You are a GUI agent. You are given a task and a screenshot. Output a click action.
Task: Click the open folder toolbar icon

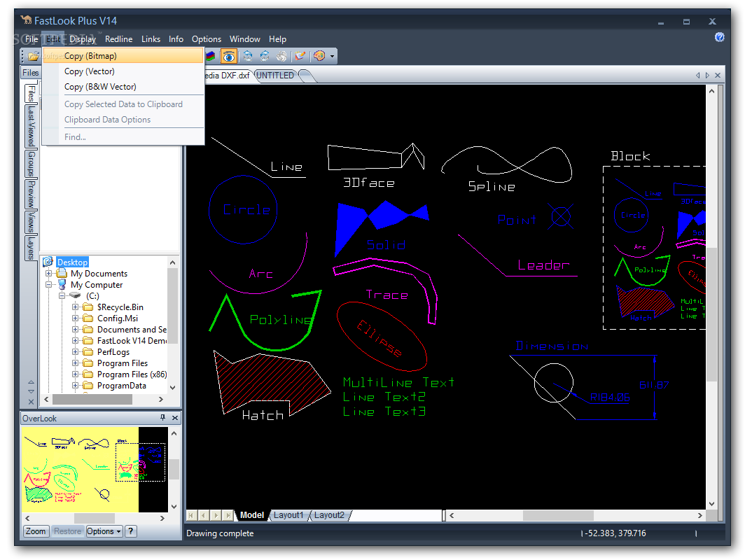pos(33,57)
